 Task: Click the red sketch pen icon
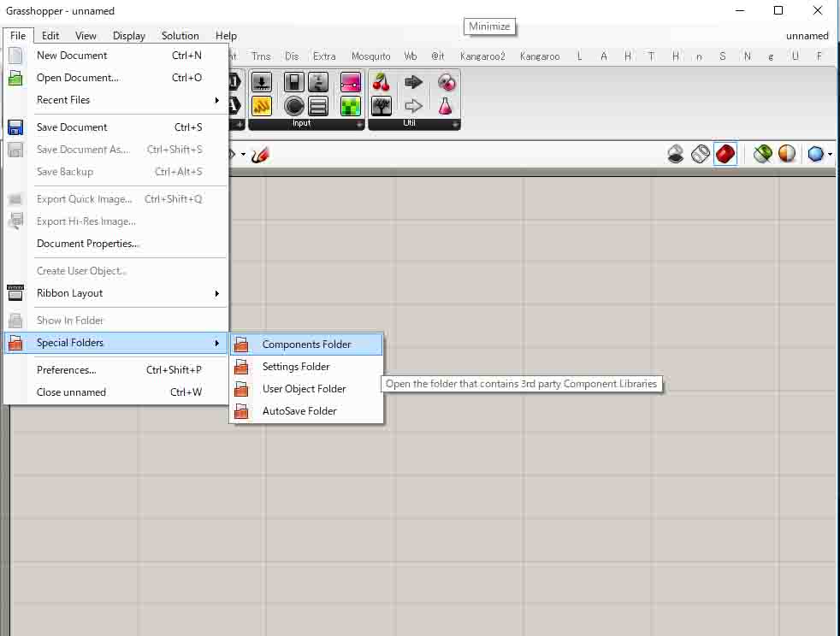(261, 155)
